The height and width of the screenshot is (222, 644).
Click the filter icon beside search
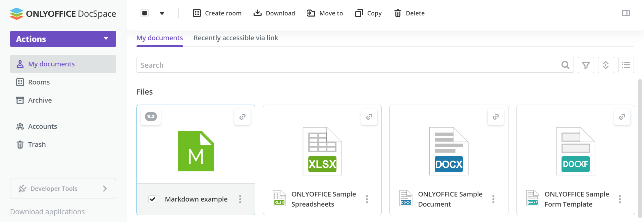coord(586,65)
